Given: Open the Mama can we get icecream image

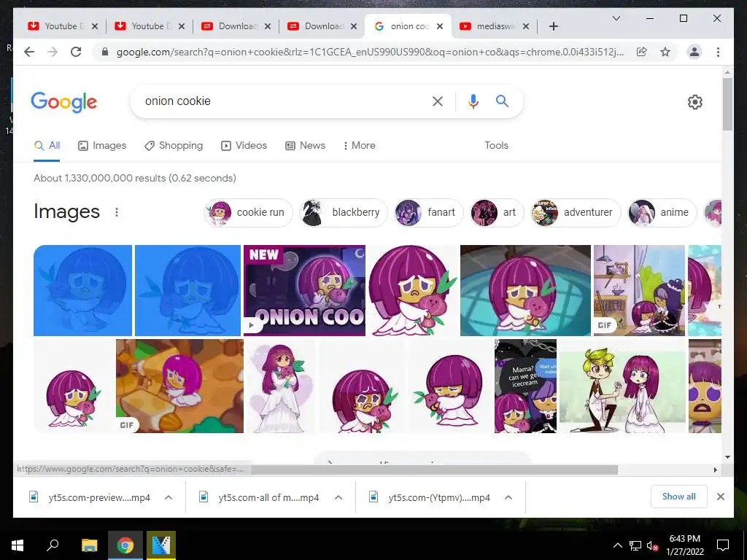Looking at the screenshot, I should pyautogui.click(x=525, y=386).
